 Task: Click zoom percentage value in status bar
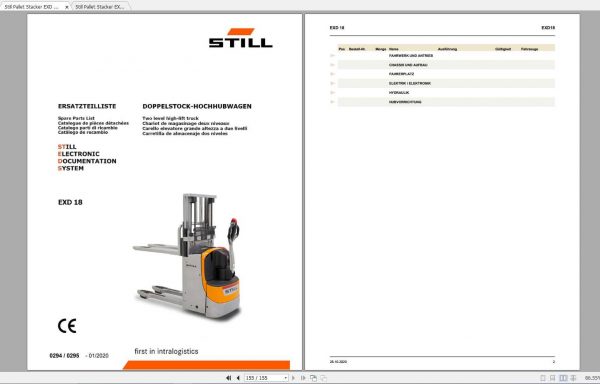tap(592, 378)
